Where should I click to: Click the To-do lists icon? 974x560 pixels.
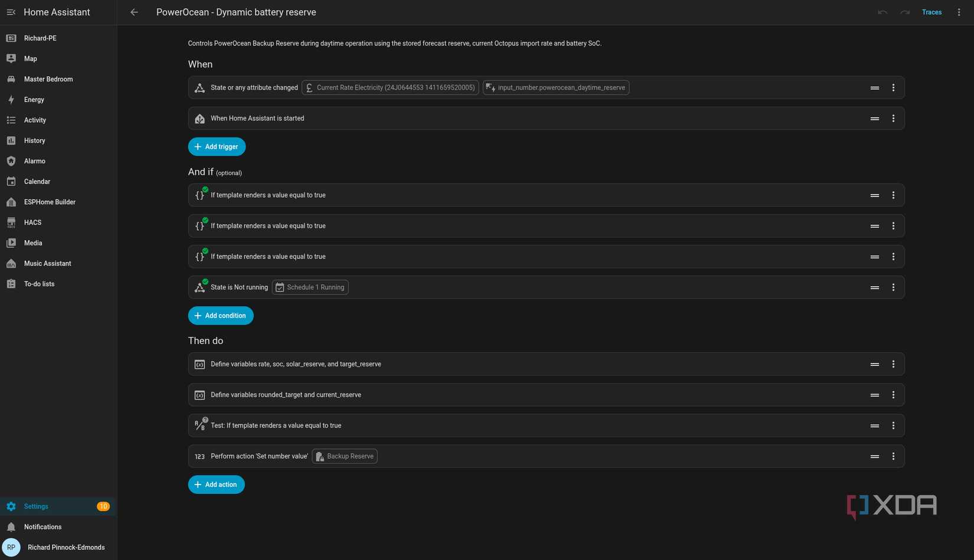[11, 284]
